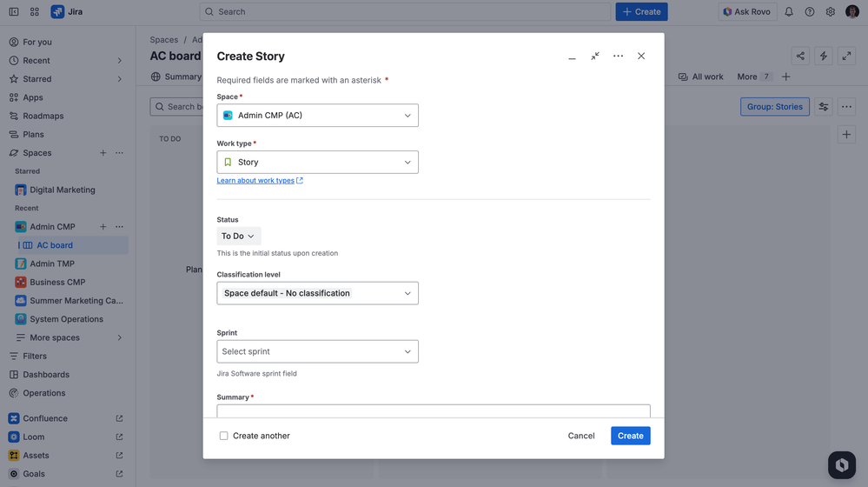
Task: Open the Work type Story dropdown
Action: (317, 163)
